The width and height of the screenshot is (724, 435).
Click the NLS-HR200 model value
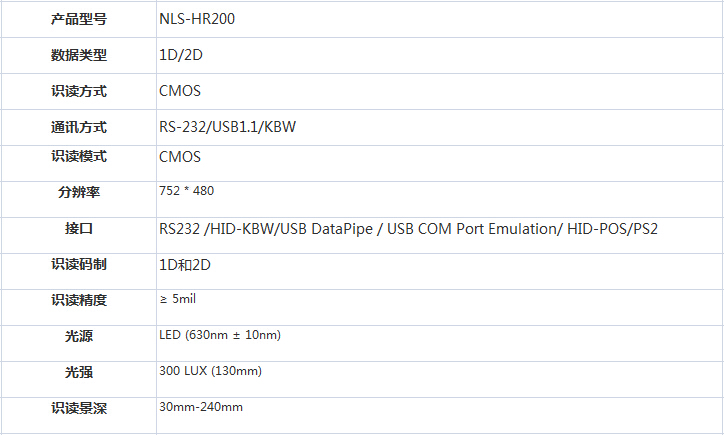point(197,19)
